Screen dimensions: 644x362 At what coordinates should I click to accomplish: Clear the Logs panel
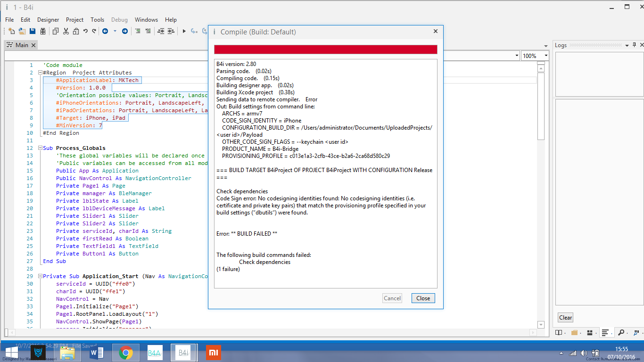565,317
